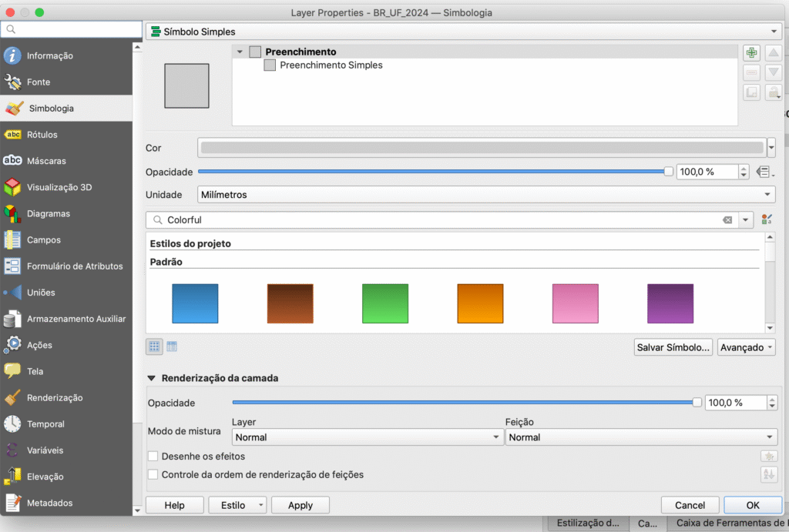Viewport: 789px width, 532px height.
Task: Collapse the Preenchimento tree node
Action: point(240,52)
